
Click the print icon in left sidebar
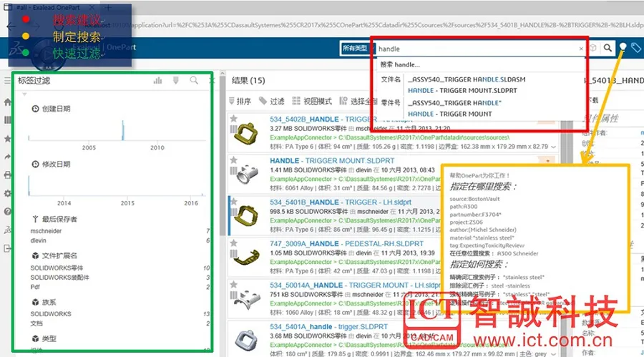click(x=7, y=175)
